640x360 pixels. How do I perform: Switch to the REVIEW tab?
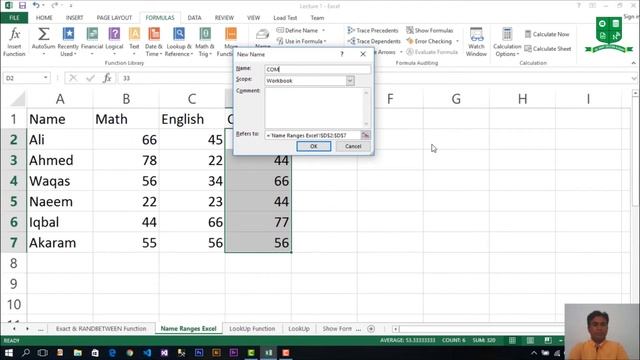pos(224,18)
